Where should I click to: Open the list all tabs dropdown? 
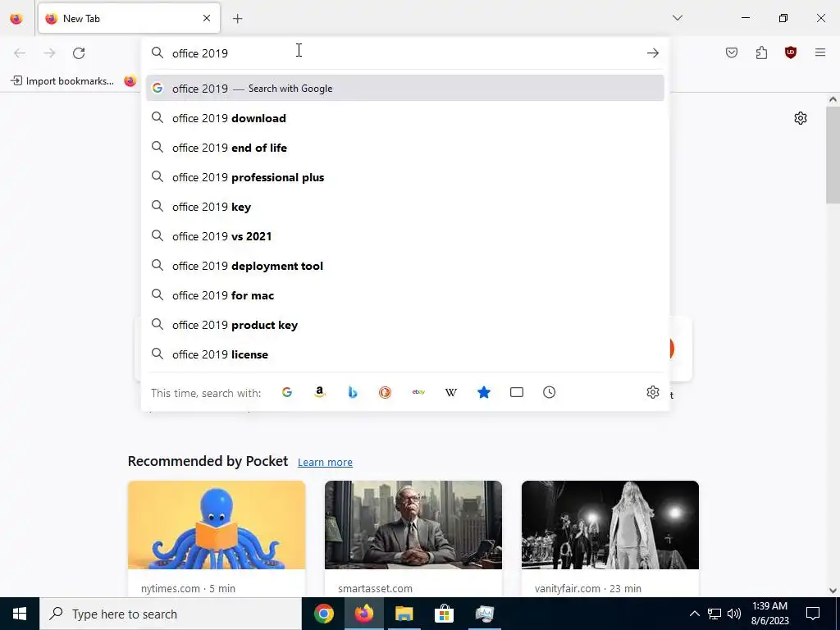click(x=677, y=18)
